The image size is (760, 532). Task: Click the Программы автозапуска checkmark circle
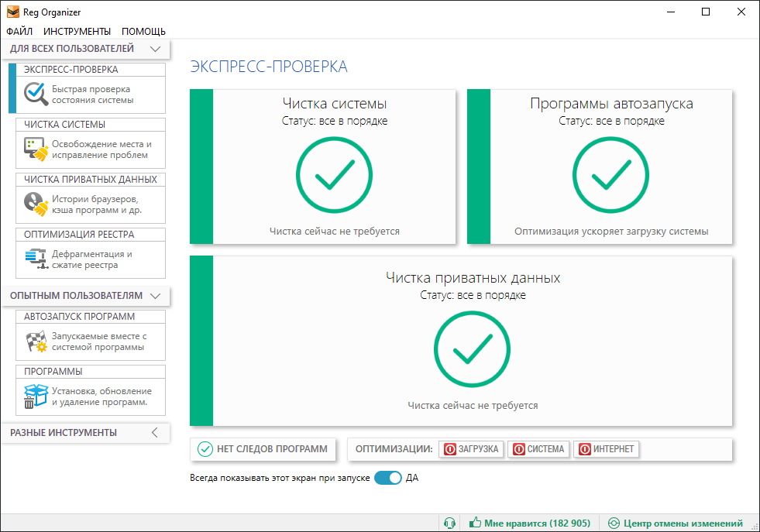pos(610,174)
